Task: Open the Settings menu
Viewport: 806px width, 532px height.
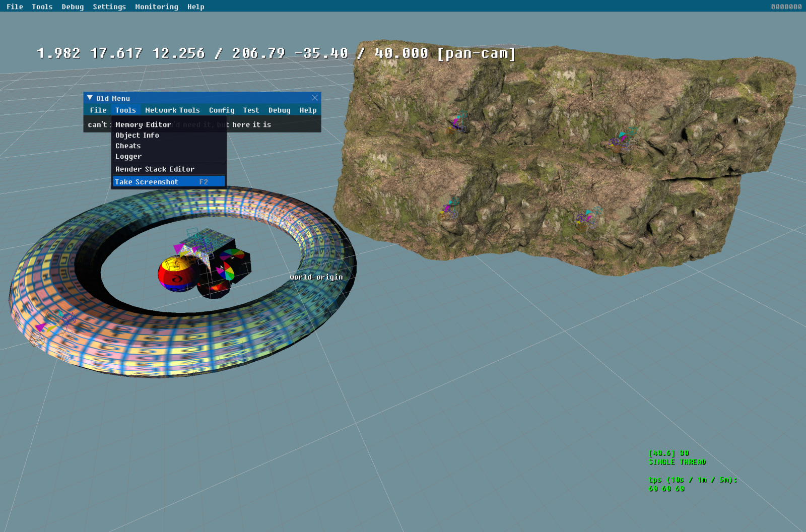Action: (109, 7)
